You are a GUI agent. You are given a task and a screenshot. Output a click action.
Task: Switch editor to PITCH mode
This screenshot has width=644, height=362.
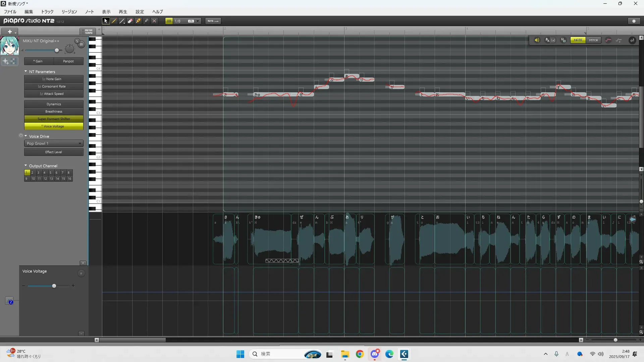[593, 40]
